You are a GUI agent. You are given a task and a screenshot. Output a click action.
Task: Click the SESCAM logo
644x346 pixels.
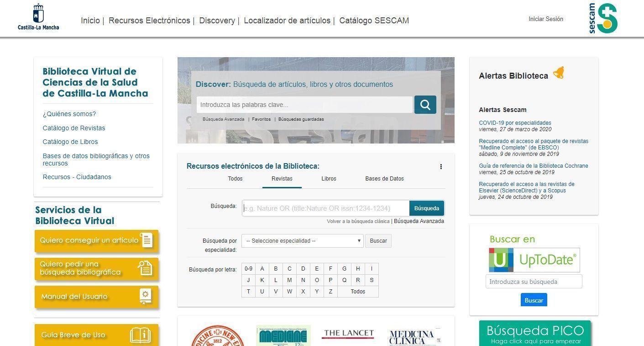click(603, 18)
